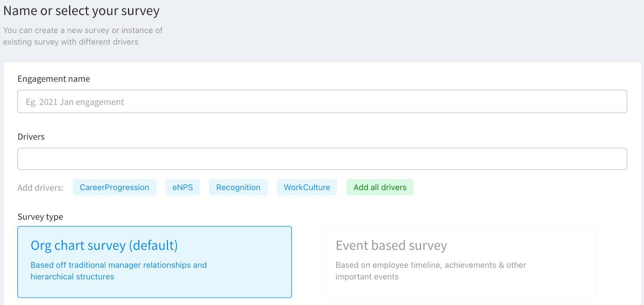The width and height of the screenshot is (644, 305).
Task: Click the subtitle about creating a new survey
Action: (x=83, y=36)
